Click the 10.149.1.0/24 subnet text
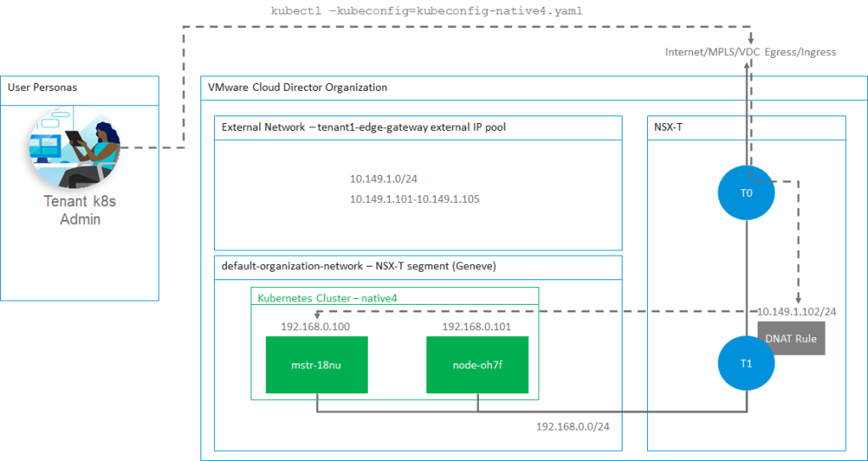This screenshot has height=461, width=868. coord(385,179)
